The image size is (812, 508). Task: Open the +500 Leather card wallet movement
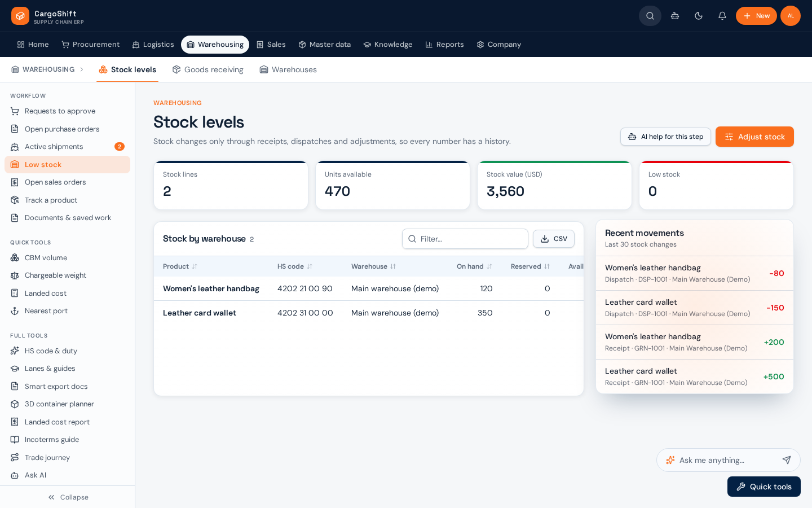point(695,376)
